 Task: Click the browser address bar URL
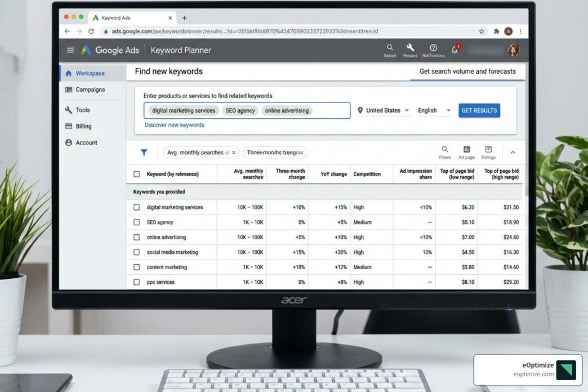click(x=244, y=32)
